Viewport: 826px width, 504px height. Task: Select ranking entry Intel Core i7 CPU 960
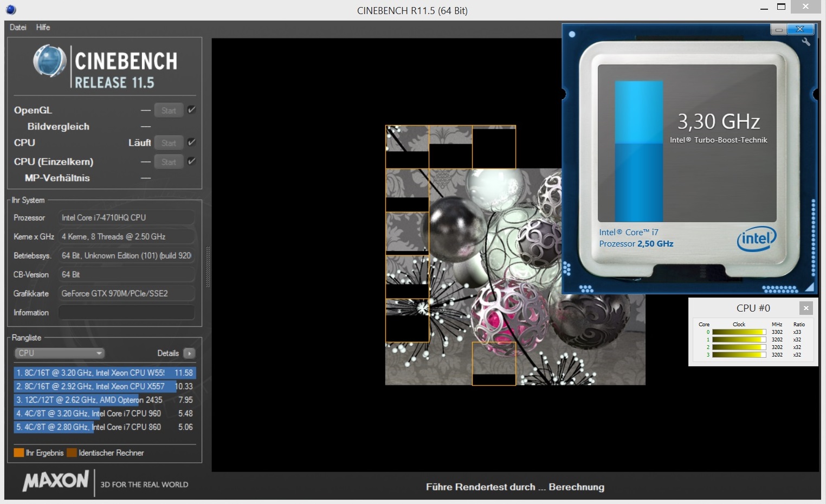coord(105,413)
